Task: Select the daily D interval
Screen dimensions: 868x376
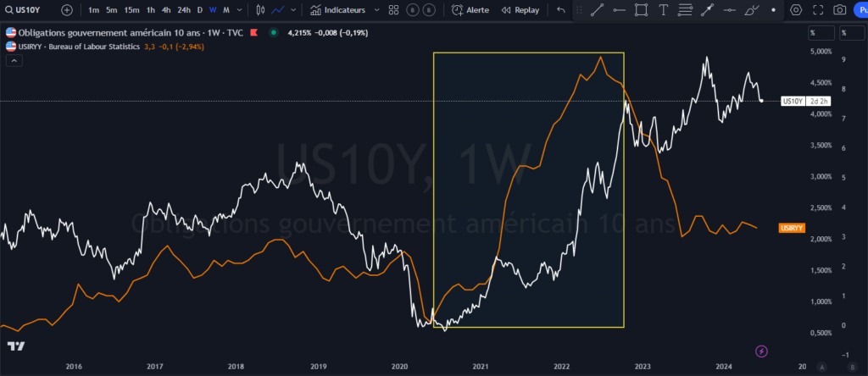Action: pyautogui.click(x=200, y=10)
